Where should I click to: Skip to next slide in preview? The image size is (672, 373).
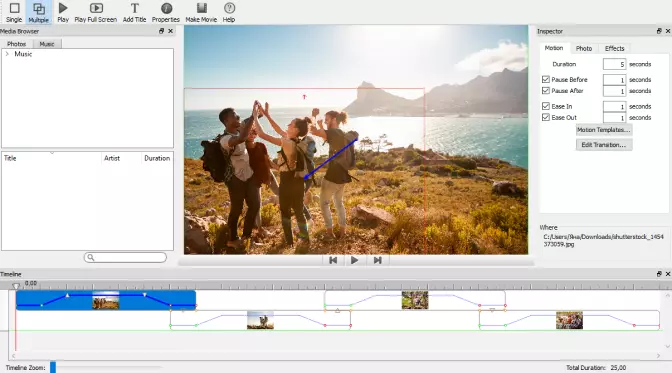pos(378,260)
